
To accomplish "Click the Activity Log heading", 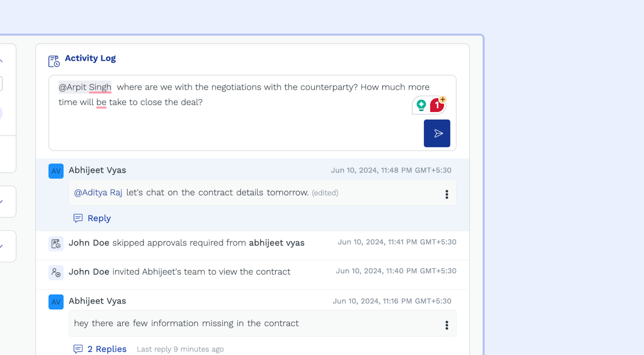I will 90,58.
